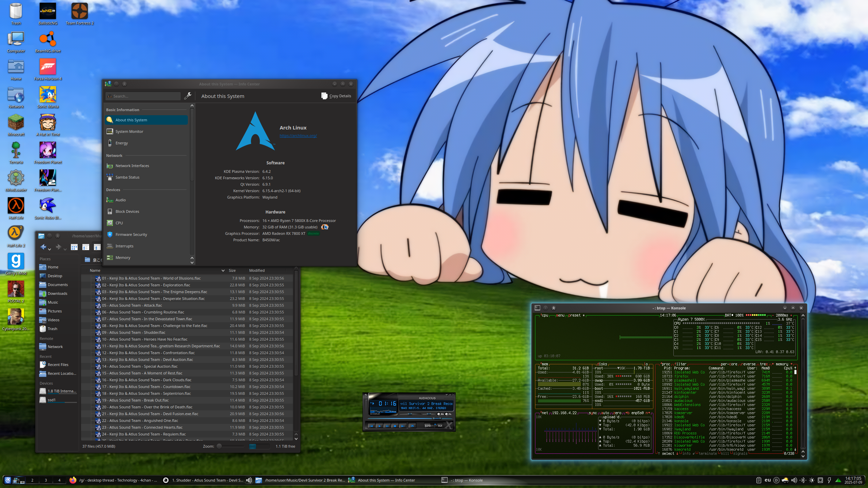Open the A Hat in Time desktop icon
Viewport: 868px width, 488px height.
[x=48, y=125]
